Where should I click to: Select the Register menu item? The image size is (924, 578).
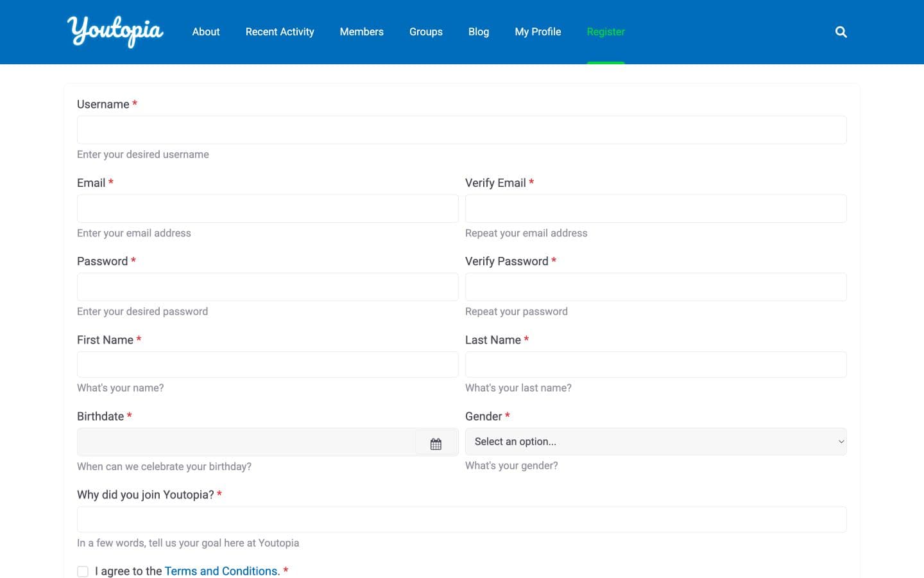pyautogui.click(x=606, y=31)
